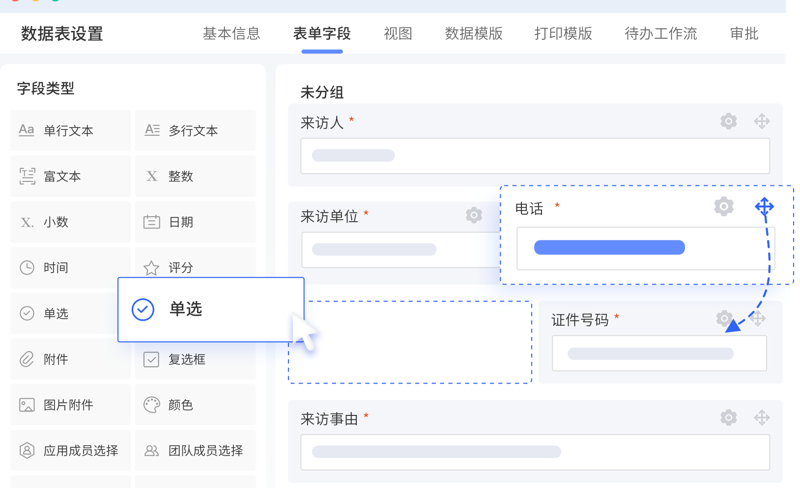This screenshot has height=488, width=800.
Task: Open settings gear on 电话 field card
Action: [723, 207]
